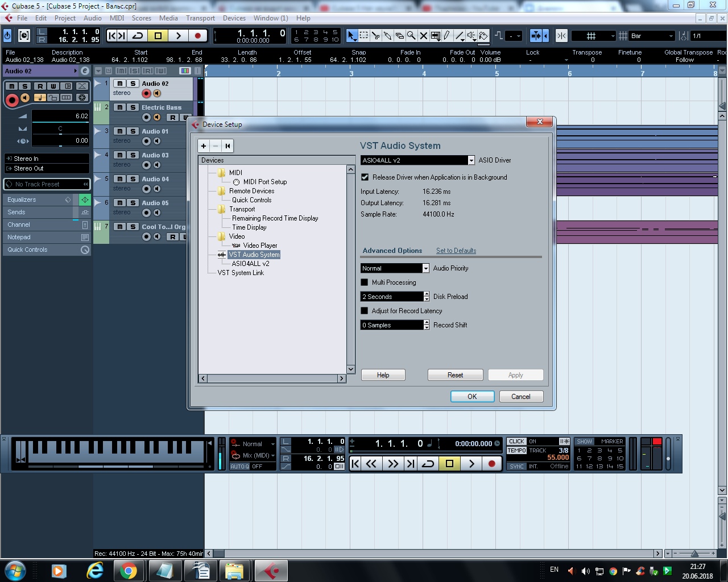Toggle Snap to Zero Crossing
The image size is (728, 582).
(x=561, y=35)
